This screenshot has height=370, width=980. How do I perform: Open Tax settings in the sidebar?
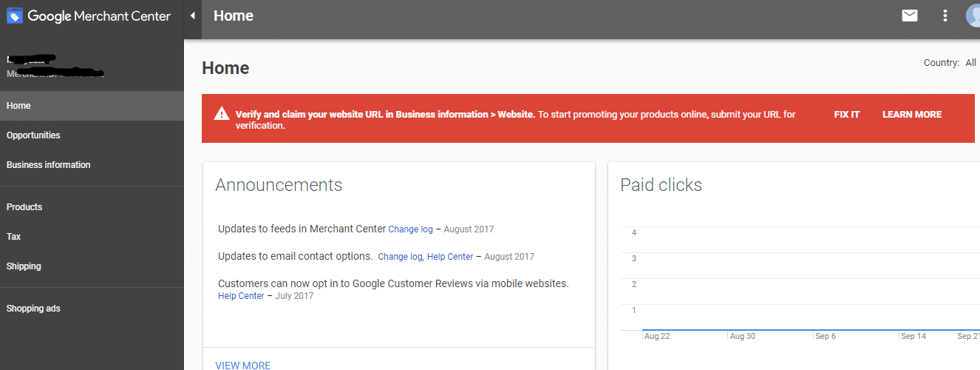(92, 237)
